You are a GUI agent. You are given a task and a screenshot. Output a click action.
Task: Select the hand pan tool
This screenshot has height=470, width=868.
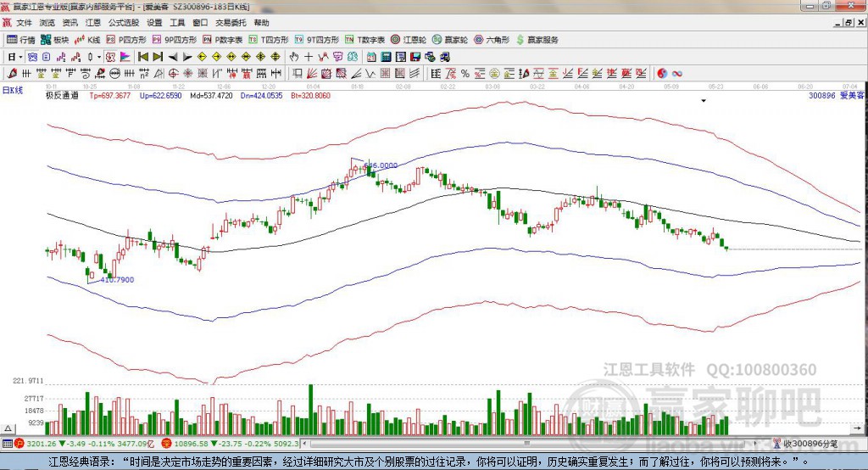pos(293,57)
